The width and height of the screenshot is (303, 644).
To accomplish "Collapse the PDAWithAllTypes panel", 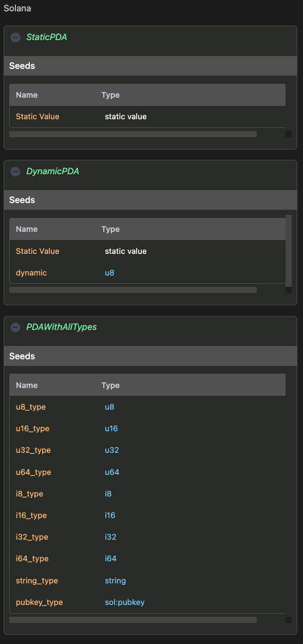I will click(15, 327).
